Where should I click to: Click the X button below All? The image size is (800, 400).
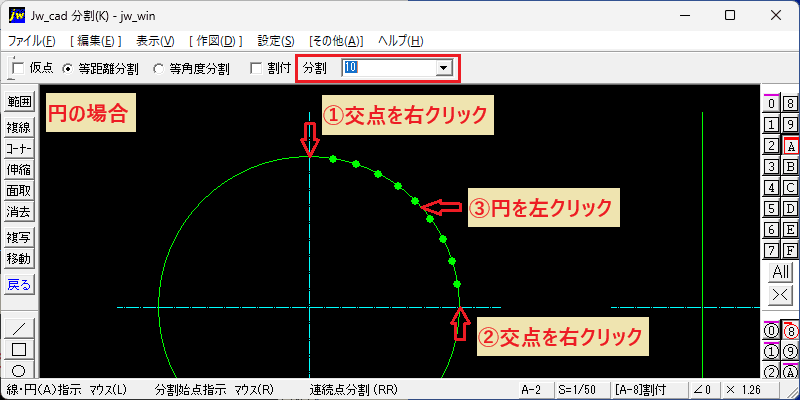coord(781,294)
